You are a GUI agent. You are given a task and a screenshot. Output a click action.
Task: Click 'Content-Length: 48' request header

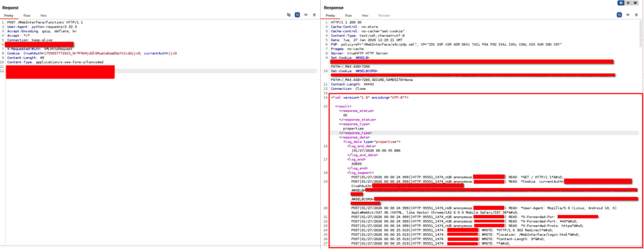pos(24,57)
